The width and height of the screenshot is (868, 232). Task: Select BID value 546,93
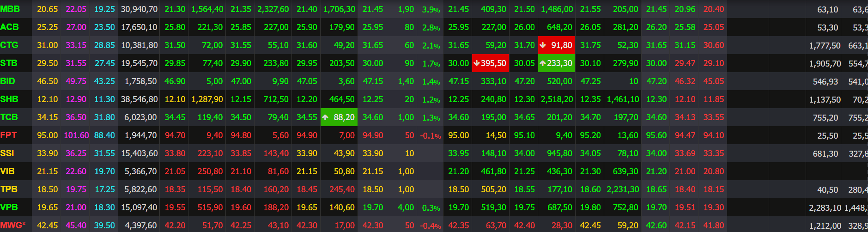[x=826, y=82]
